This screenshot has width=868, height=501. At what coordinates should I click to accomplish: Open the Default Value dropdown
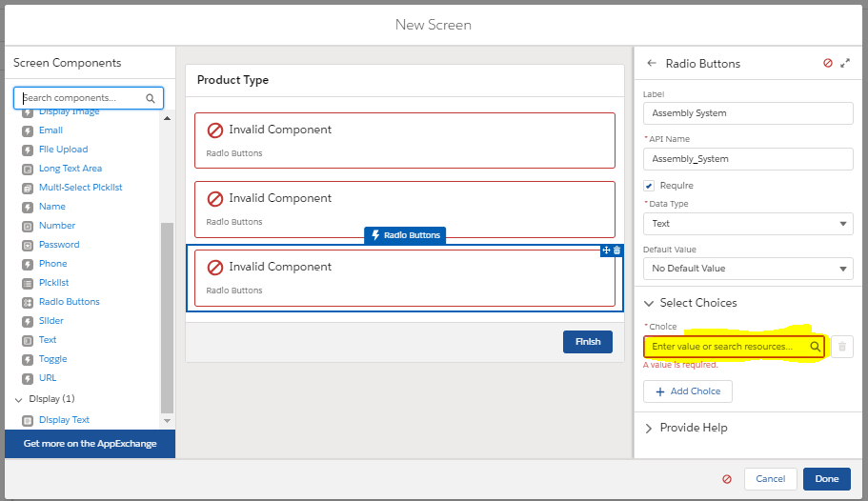coord(748,269)
